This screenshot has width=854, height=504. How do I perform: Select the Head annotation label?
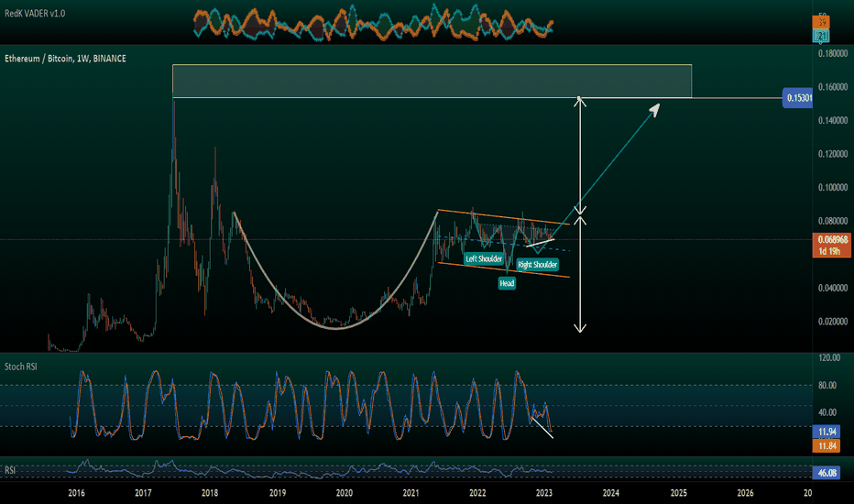click(x=507, y=283)
